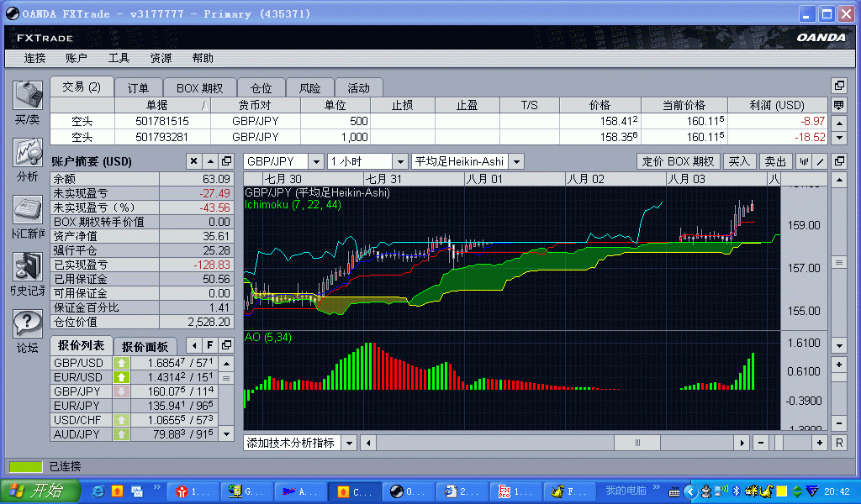Click the quote list F button

tap(209, 345)
